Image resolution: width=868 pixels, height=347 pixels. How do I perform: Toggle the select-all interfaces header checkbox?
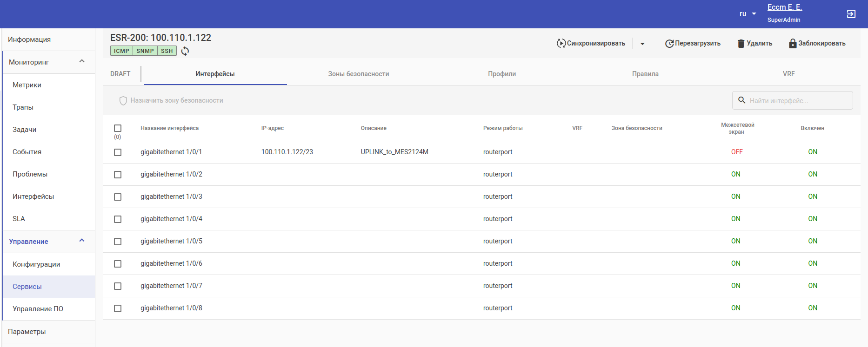118,128
